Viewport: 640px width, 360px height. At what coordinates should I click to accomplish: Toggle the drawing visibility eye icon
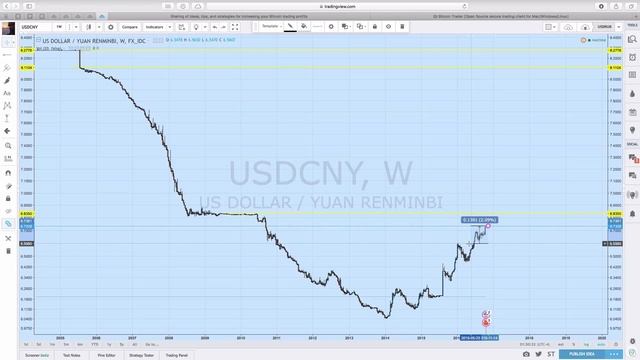click(389, 27)
